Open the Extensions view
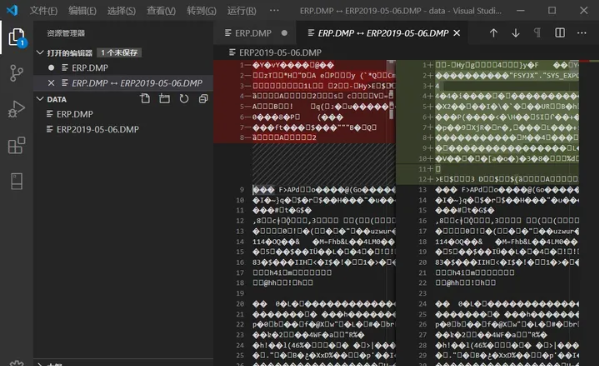Image resolution: width=599 pixels, height=366 pixels. (x=16, y=145)
